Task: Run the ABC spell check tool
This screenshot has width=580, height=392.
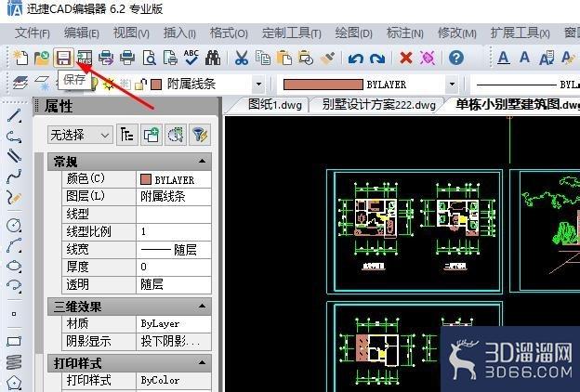Action: (x=191, y=58)
